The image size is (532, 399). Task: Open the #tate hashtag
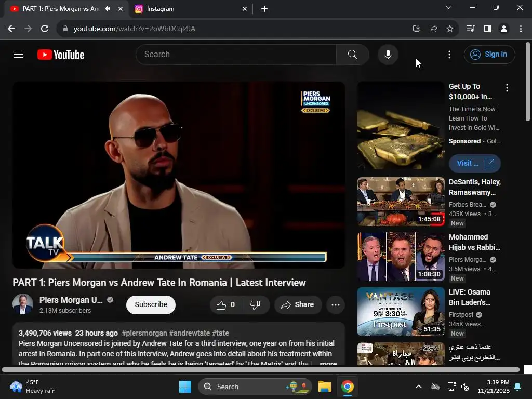(220, 333)
